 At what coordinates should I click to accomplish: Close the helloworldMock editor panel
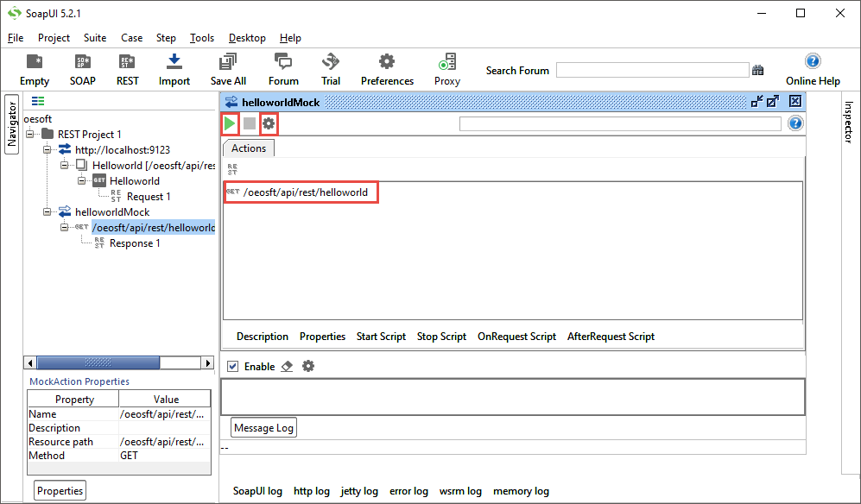click(x=795, y=101)
